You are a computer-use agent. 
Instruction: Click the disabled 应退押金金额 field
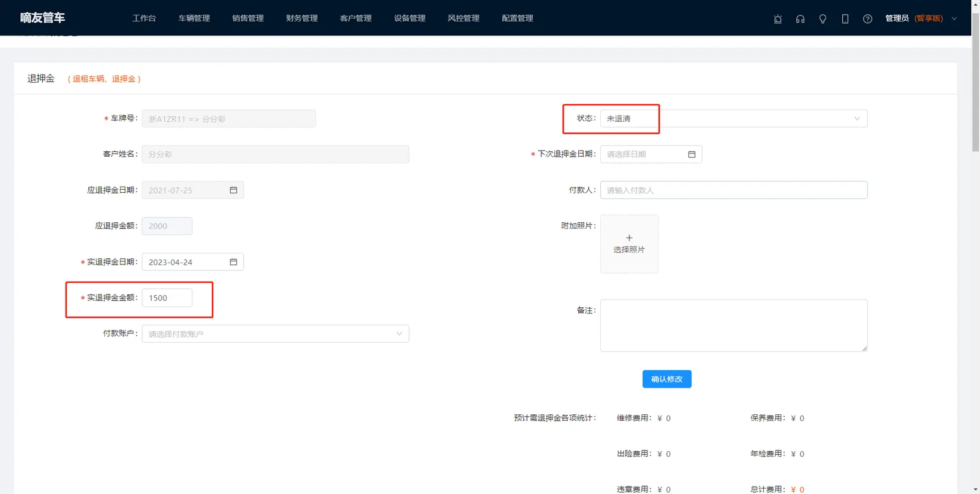click(167, 226)
